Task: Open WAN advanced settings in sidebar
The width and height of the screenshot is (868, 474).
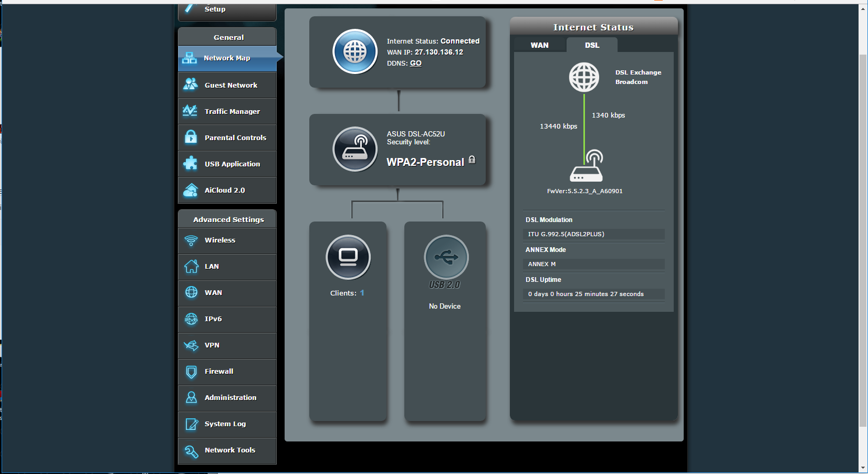Action: (227, 293)
